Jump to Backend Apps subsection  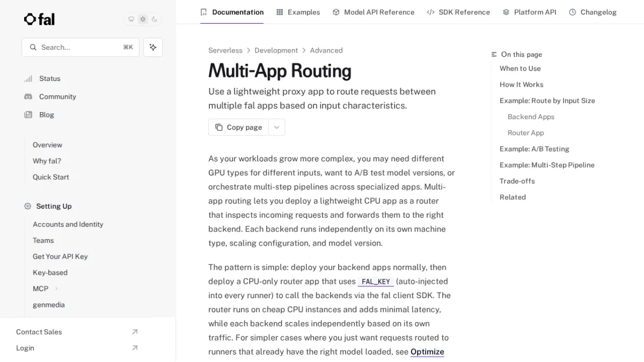pos(531,117)
